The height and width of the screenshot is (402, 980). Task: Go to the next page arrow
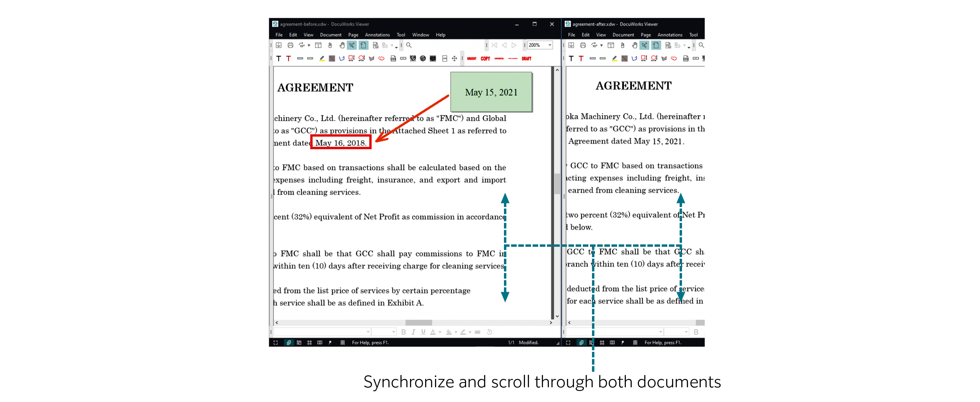coord(514,45)
